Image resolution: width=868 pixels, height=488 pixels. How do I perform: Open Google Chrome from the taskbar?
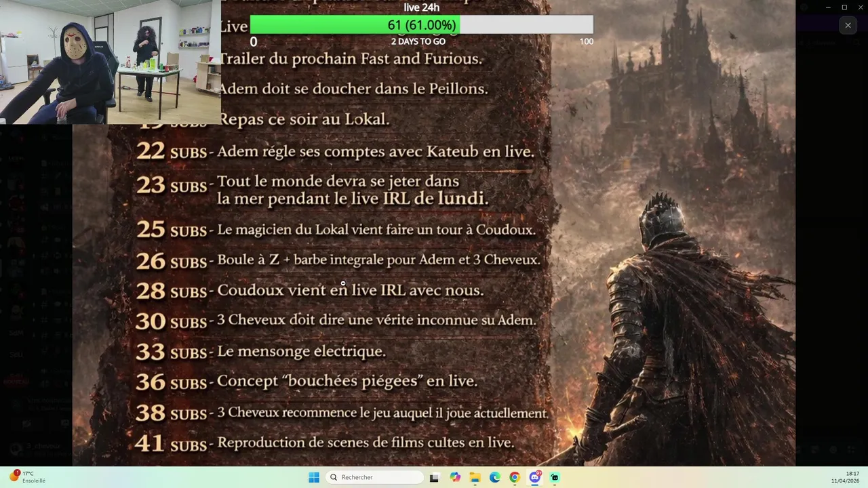(515, 477)
